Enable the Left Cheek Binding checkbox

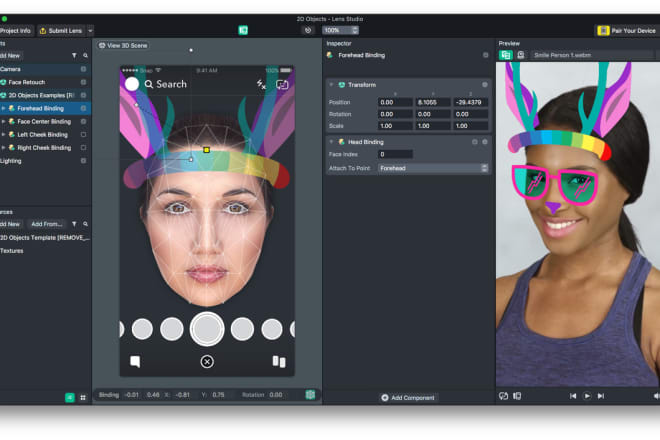(x=83, y=135)
